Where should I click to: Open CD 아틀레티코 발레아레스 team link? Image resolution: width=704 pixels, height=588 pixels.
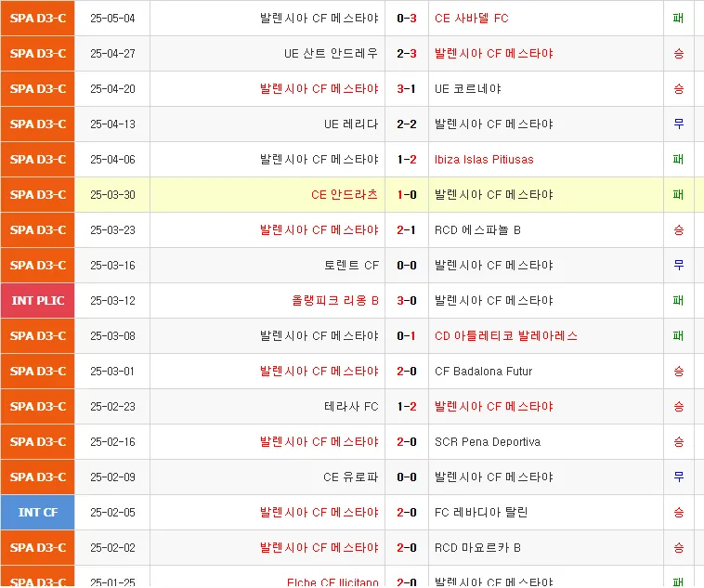coord(505,336)
